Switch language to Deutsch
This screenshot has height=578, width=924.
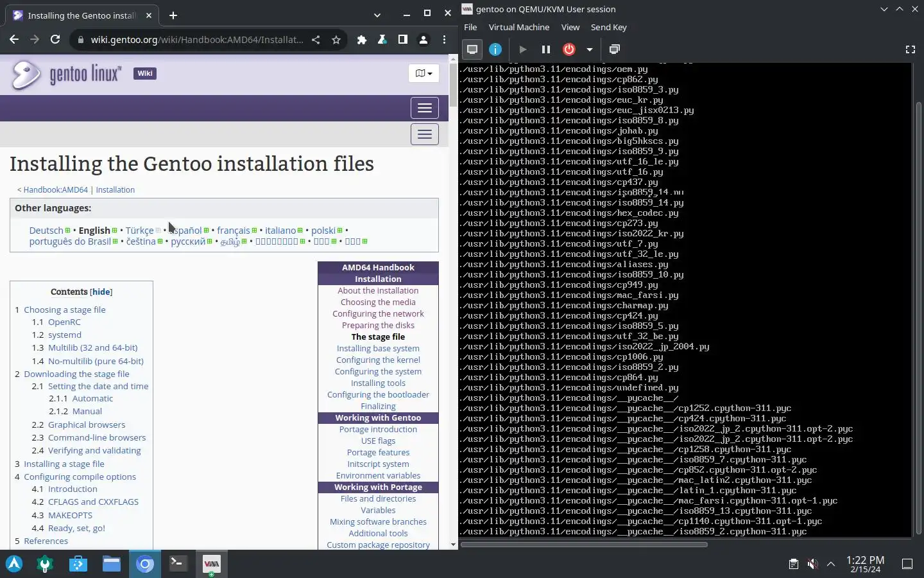(x=46, y=231)
